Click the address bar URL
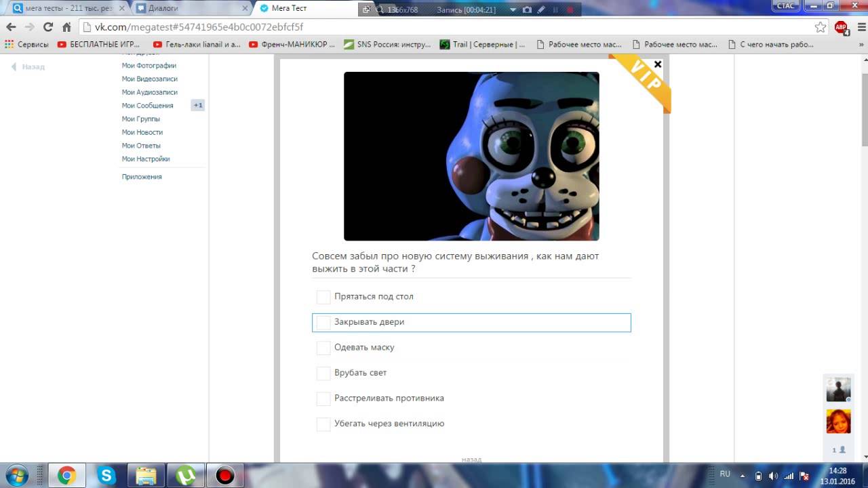 [x=199, y=27]
